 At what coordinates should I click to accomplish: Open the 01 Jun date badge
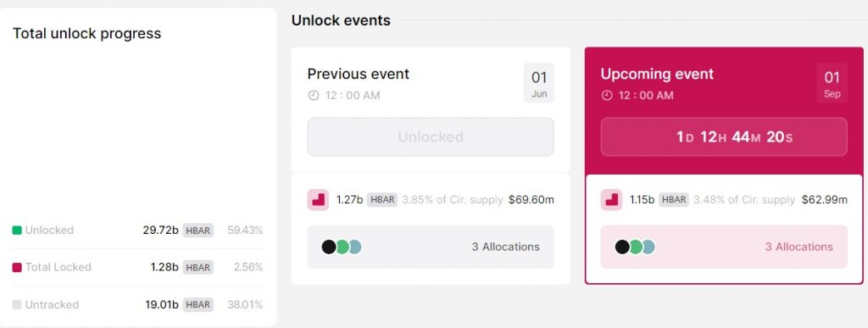539,83
